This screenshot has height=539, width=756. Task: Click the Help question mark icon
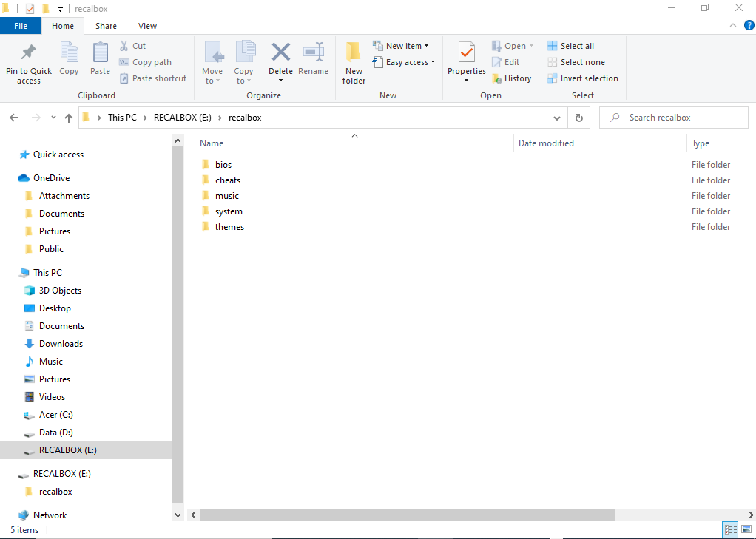point(749,26)
